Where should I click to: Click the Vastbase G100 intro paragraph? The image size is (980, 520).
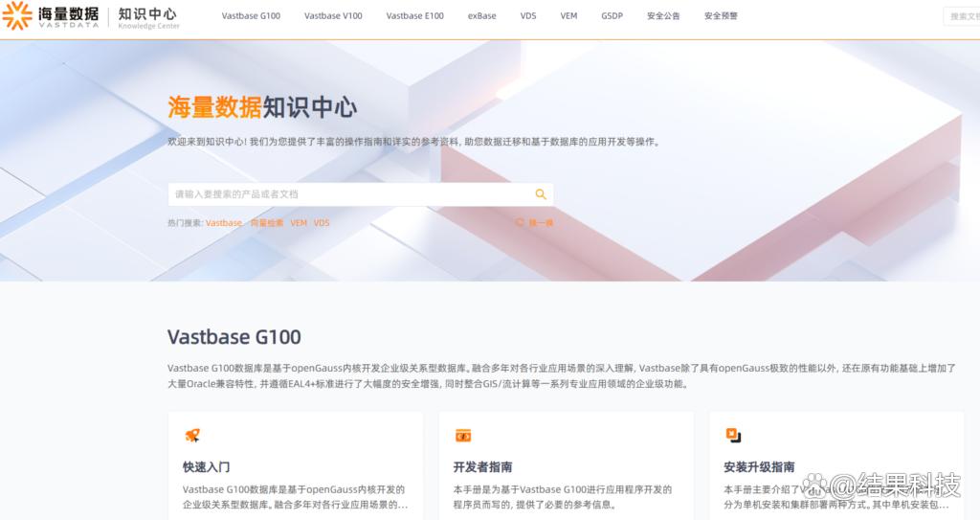[561, 376]
